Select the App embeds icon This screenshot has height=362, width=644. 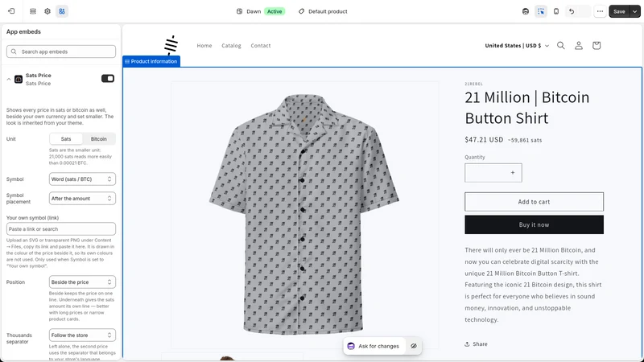click(x=62, y=11)
